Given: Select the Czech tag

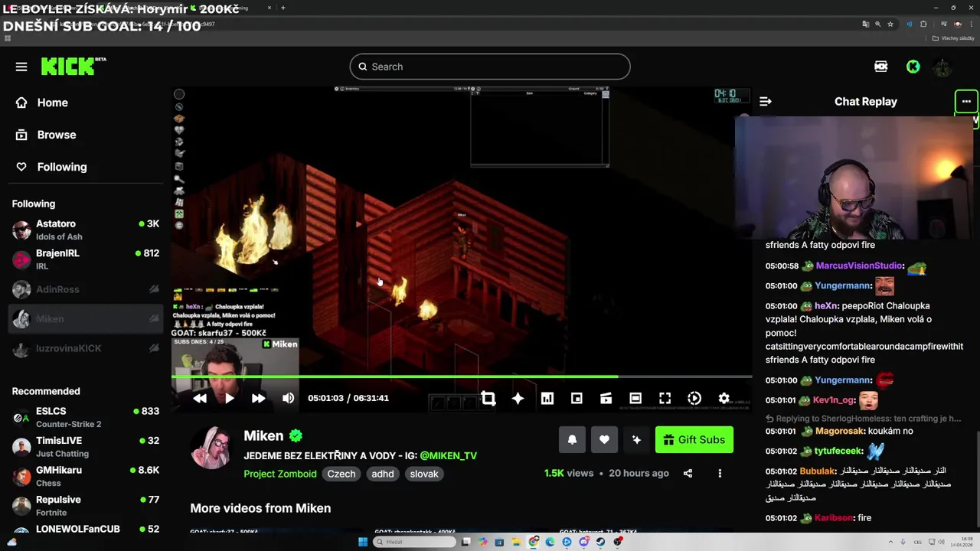Looking at the screenshot, I should (341, 474).
